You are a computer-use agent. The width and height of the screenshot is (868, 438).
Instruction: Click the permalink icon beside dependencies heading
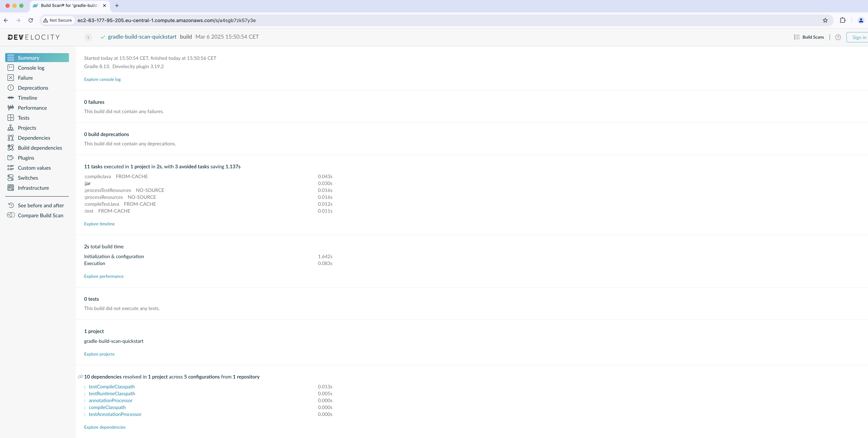coord(81,377)
